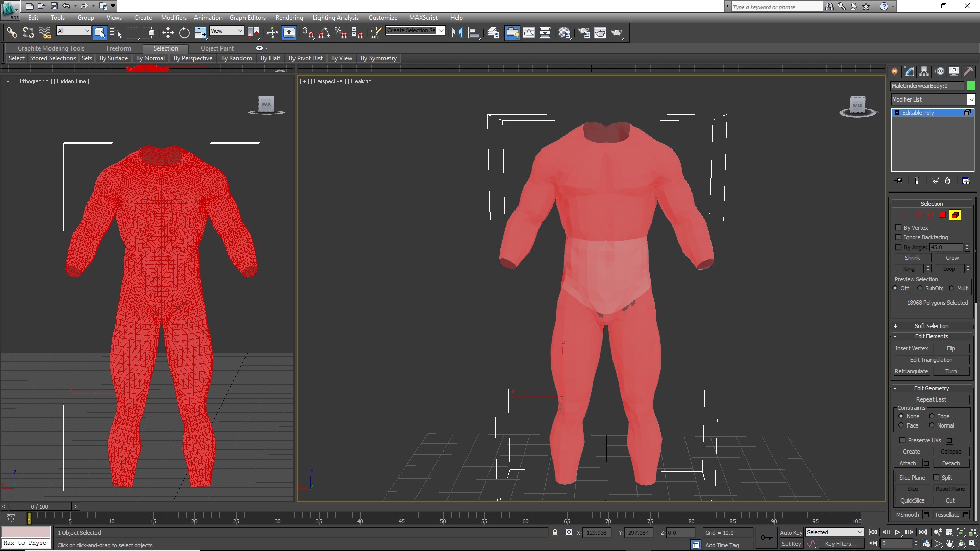Select the Rotate transform tool
Screen dimensions: 980x551
[x=184, y=33]
